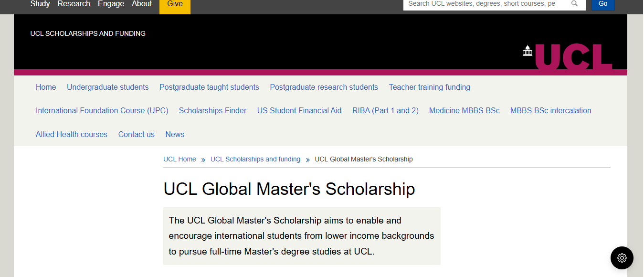The image size is (644, 277).
Task: Click the search magnifier icon
Action: tap(574, 3)
